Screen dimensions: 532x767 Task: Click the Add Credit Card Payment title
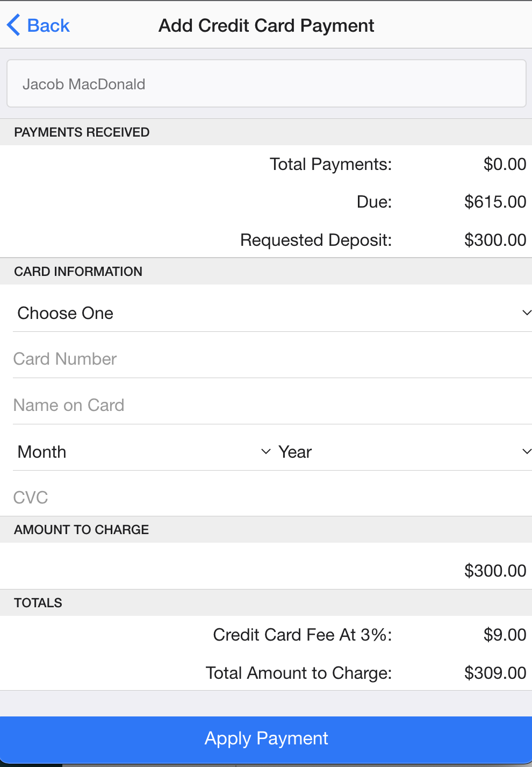click(x=267, y=25)
